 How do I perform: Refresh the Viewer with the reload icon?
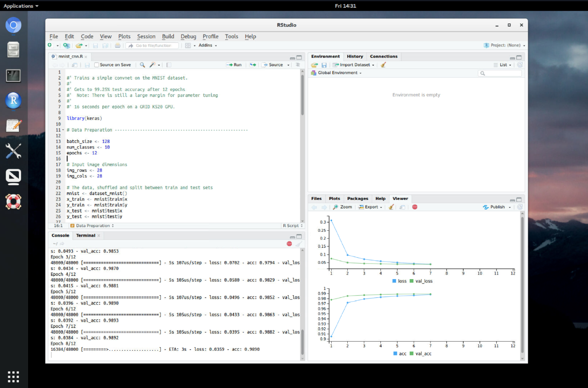519,207
